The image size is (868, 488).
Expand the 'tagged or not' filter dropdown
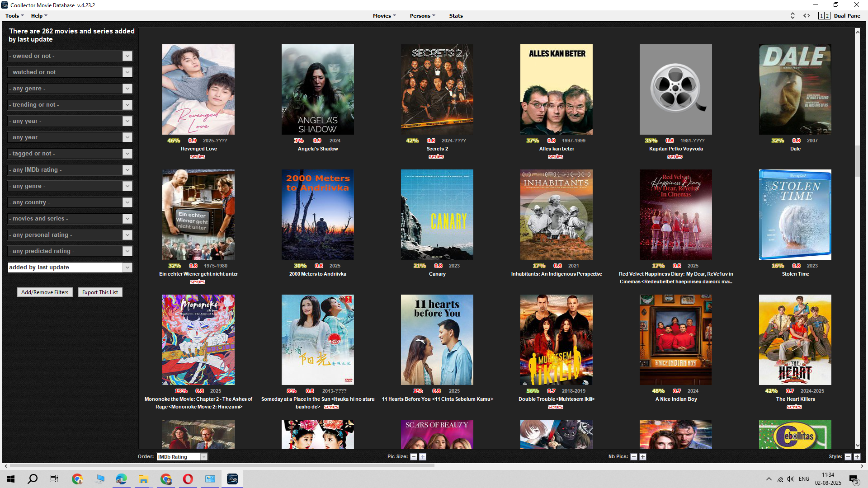127,154
